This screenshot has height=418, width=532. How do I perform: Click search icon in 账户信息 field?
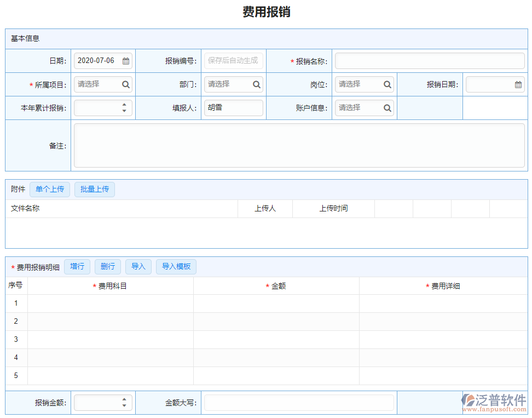(x=387, y=108)
